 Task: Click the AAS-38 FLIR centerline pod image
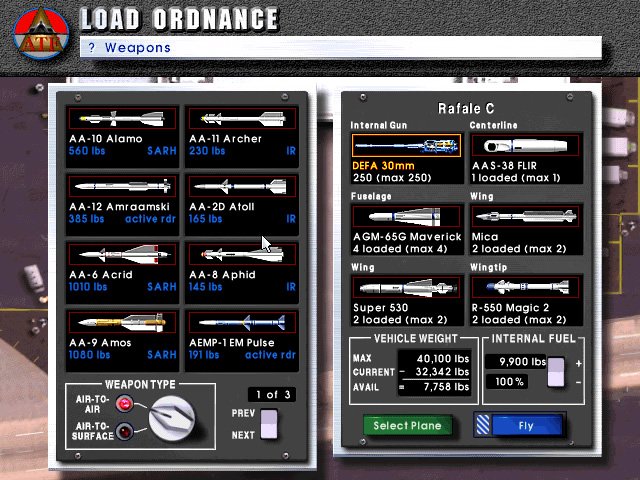(526, 145)
